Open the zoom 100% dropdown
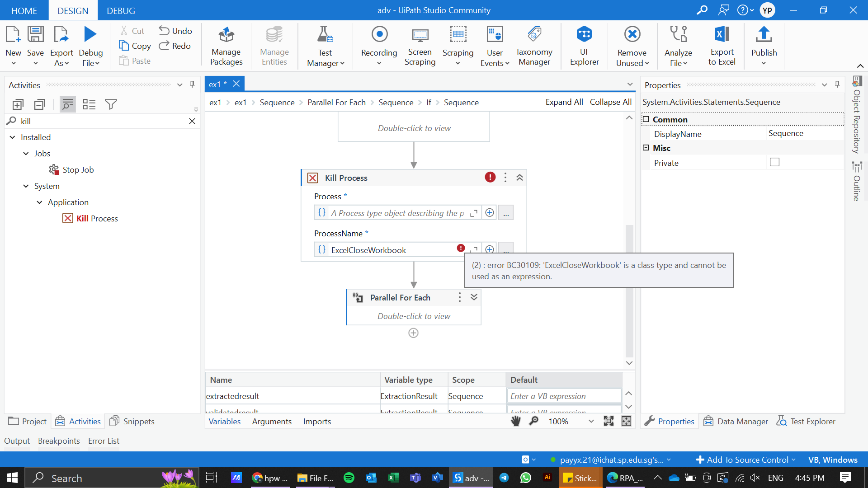 tap(591, 422)
